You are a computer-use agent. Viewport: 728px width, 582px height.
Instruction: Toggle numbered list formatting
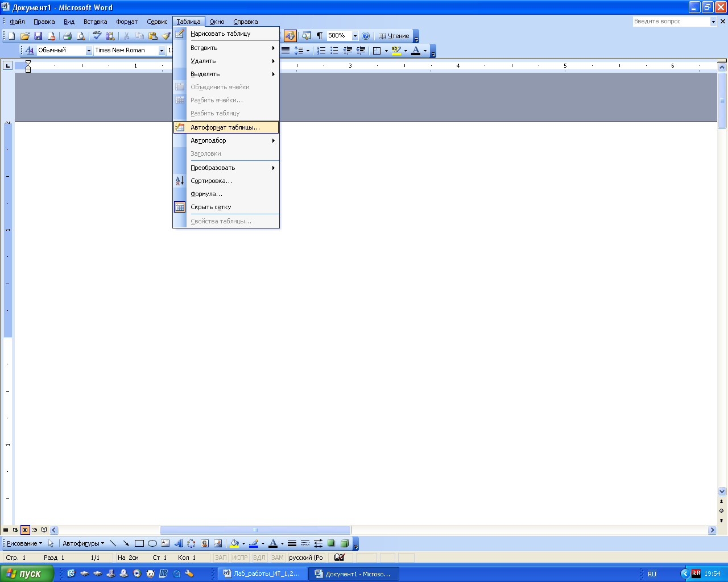pos(321,51)
